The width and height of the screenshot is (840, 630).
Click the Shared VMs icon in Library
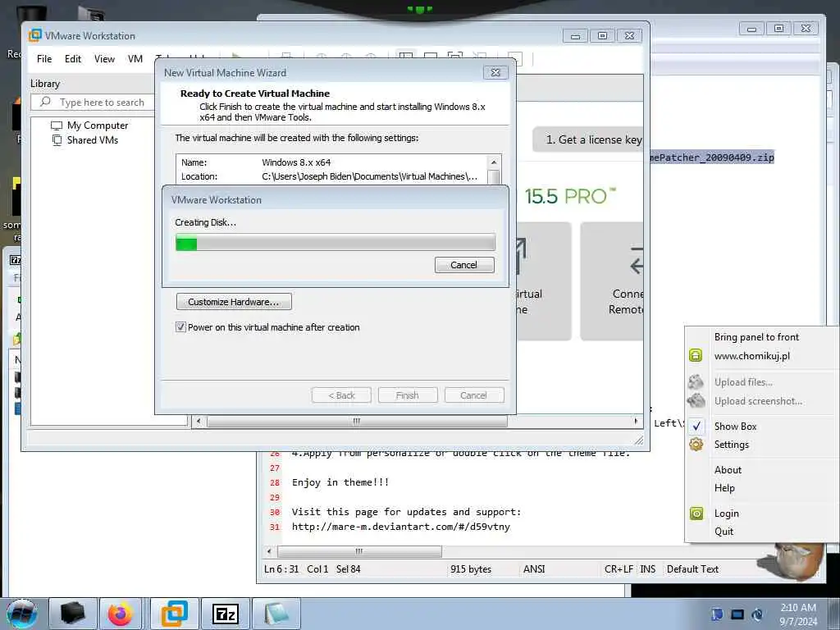click(x=57, y=140)
